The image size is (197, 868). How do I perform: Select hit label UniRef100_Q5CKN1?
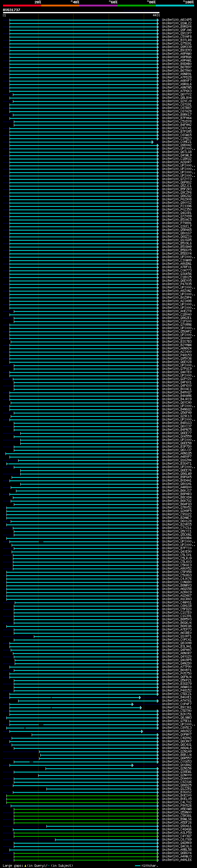[x=177, y=535]
